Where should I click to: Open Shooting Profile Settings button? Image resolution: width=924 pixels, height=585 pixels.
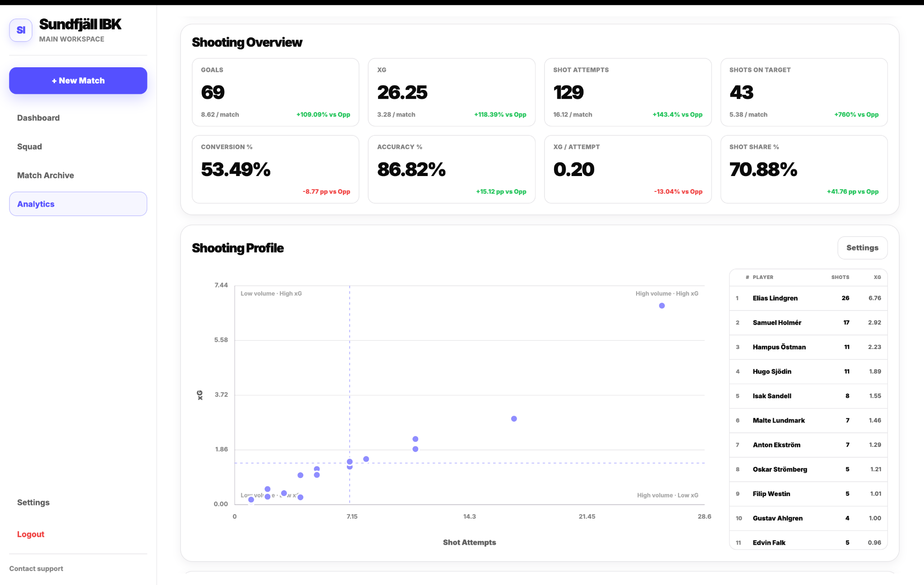point(862,248)
